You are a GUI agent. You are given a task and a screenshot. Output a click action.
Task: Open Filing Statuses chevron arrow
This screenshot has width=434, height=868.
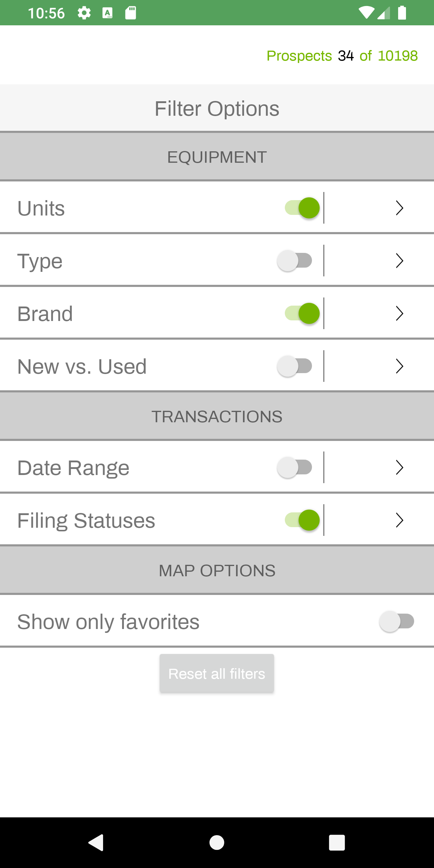(x=399, y=520)
